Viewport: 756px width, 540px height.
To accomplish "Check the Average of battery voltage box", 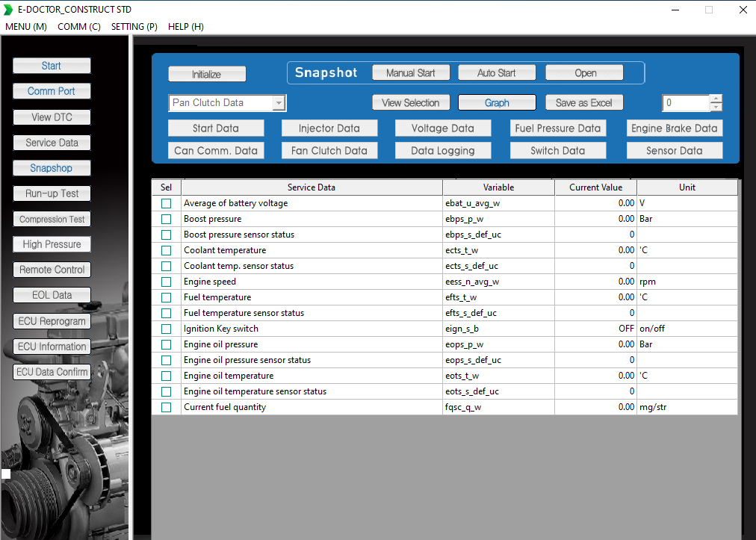I will pos(167,203).
